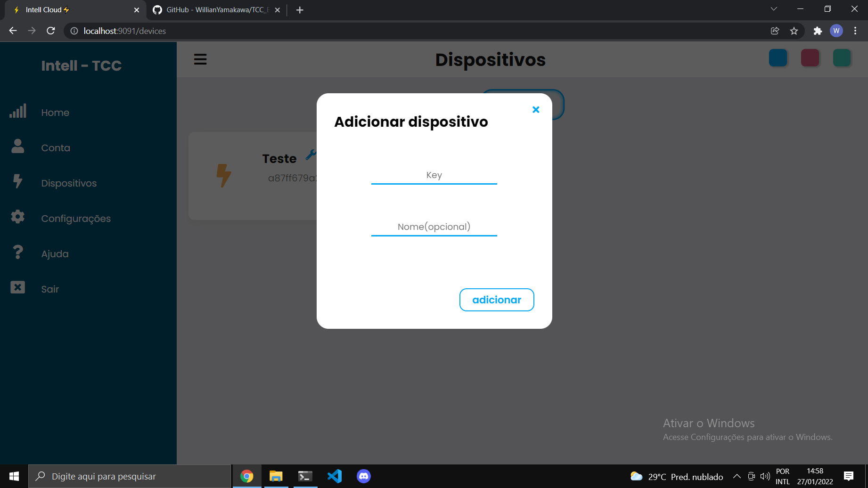The image size is (868, 488).
Task: Bookmark this page with the star icon
Action: (794, 31)
